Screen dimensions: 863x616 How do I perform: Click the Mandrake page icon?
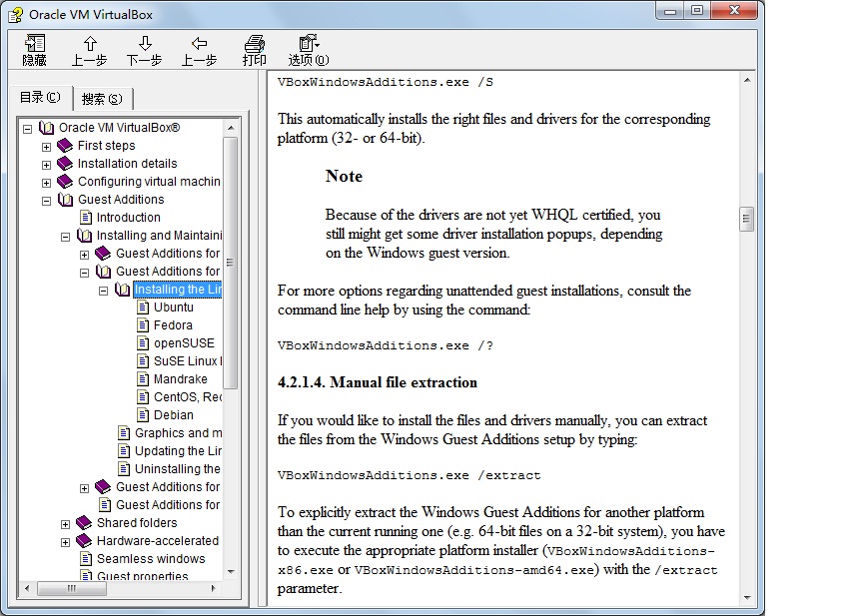[143, 379]
